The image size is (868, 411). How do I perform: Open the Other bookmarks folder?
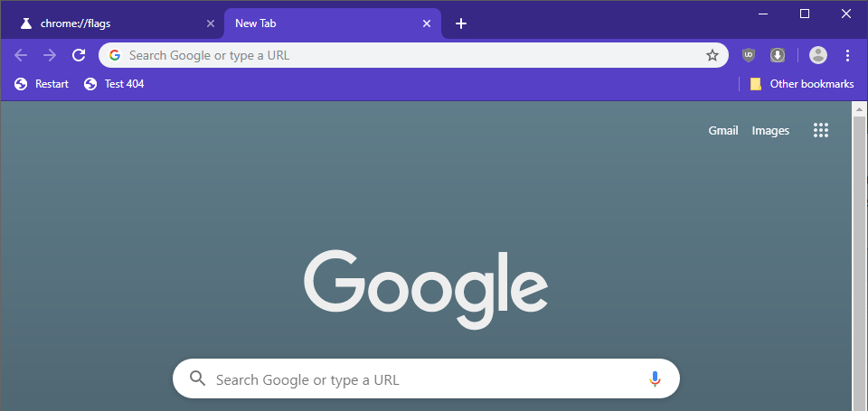(802, 84)
